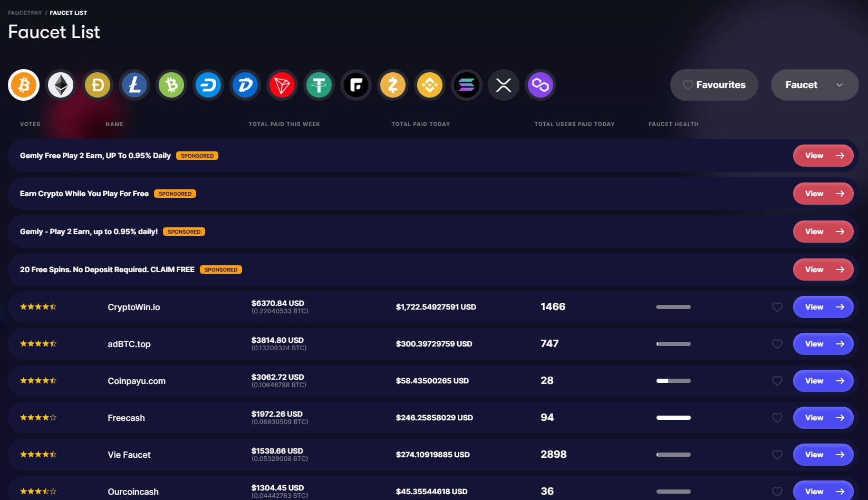The width and height of the screenshot is (868, 500).
Task: Click the CryptoWin.io faucet health bar
Action: coord(673,307)
